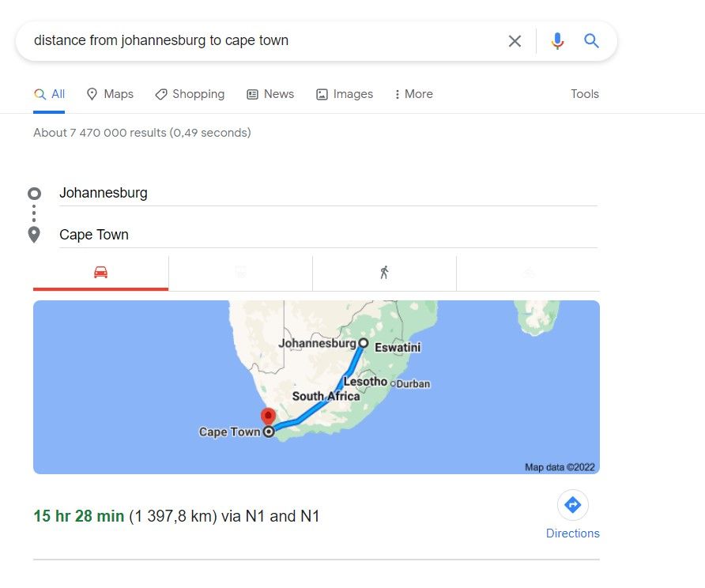Viewport: 705px width, 588px height.
Task: Switch to the Maps tab
Action: coord(110,93)
